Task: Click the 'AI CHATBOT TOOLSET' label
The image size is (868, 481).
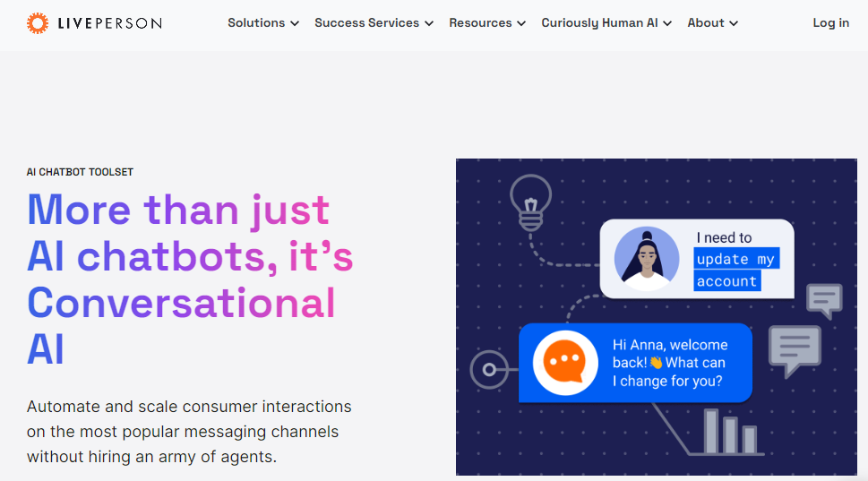Action: (x=80, y=172)
